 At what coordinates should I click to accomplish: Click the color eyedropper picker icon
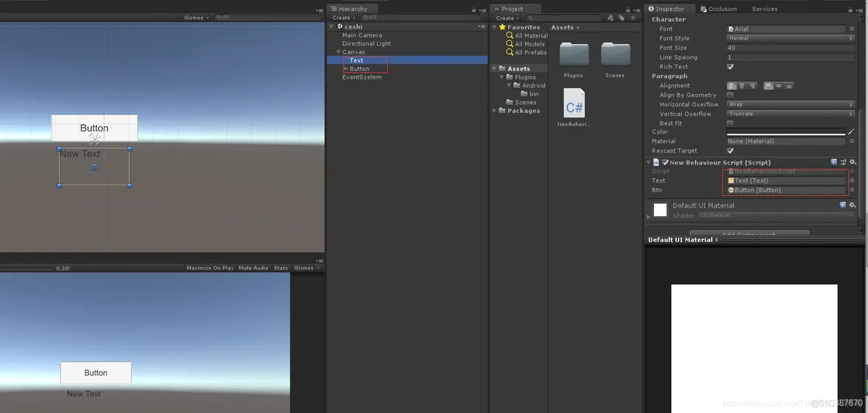[x=851, y=132]
